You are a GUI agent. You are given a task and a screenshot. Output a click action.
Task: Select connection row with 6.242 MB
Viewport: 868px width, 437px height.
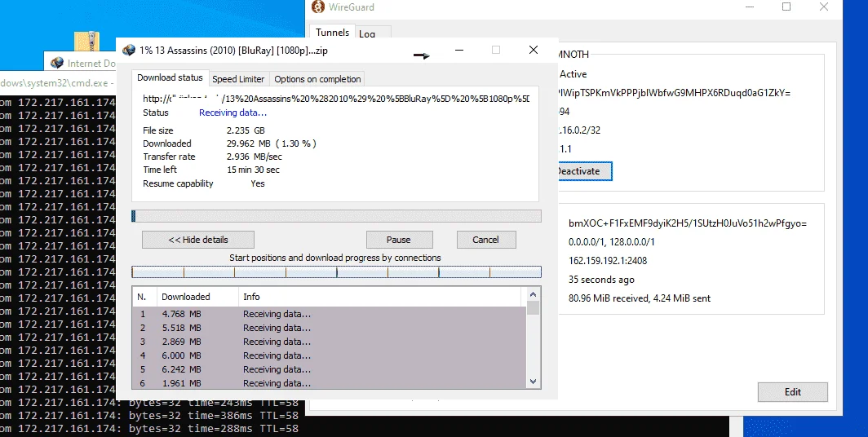[330, 369]
